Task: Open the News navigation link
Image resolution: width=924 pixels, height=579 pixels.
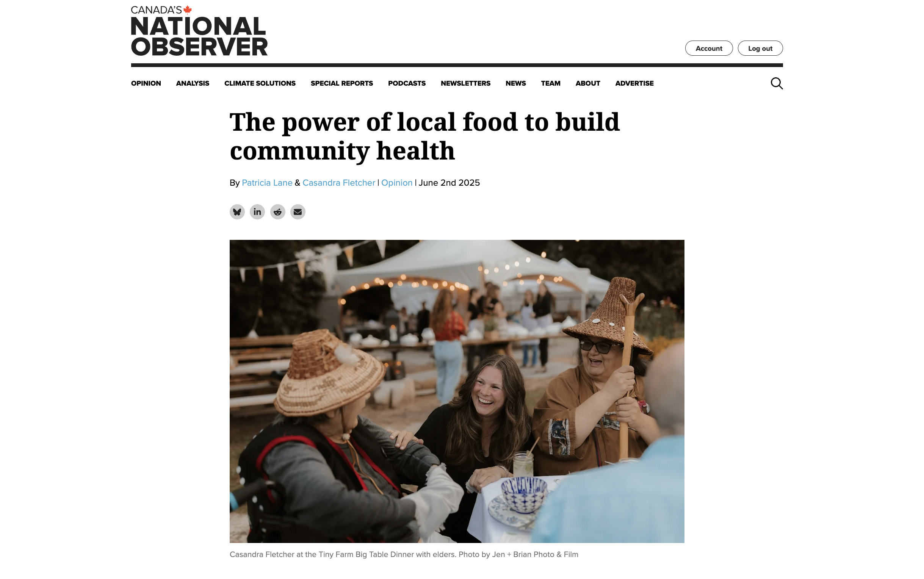Action: (516, 83)
